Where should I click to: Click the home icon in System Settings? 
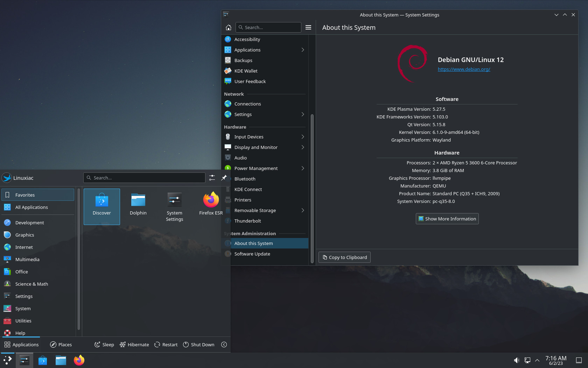pos(229,27)
